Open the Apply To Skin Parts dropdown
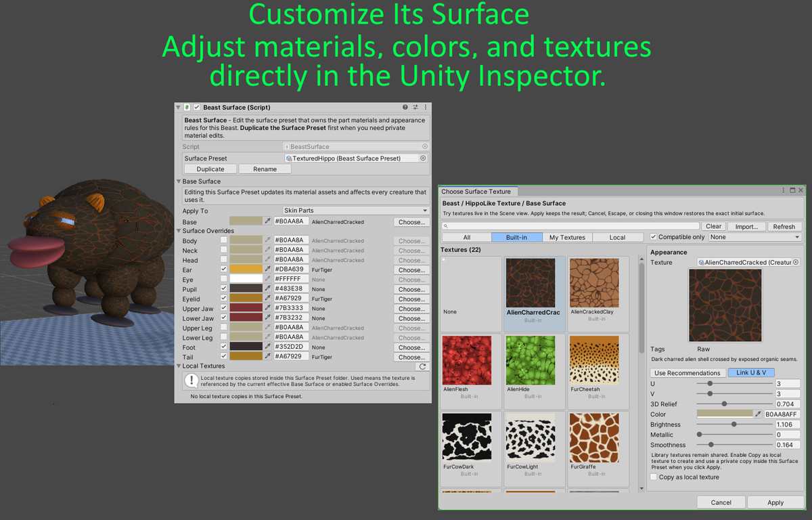 [356, 211]
